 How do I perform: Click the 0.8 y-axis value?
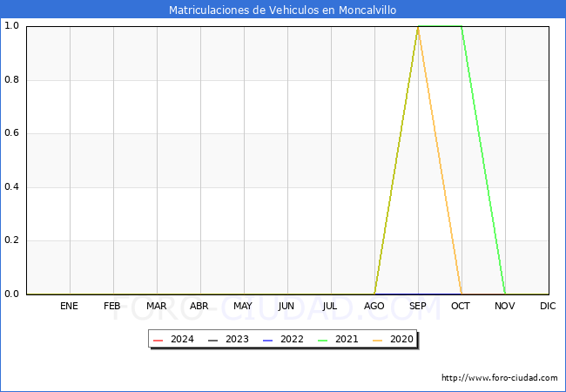pos(11,80)
